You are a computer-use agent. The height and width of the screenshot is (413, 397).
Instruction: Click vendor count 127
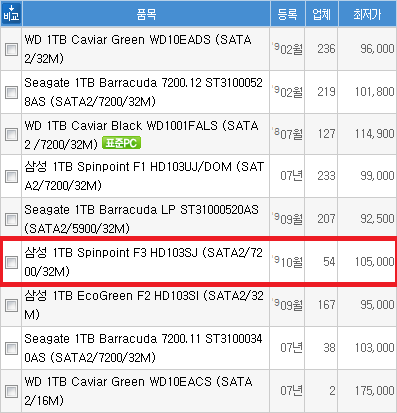[326, 134]
